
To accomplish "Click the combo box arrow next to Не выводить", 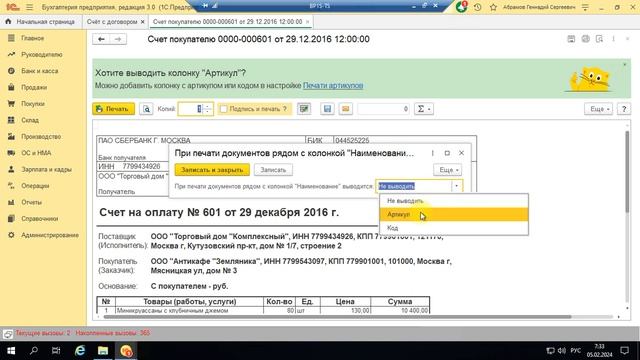I will (457, 186).
